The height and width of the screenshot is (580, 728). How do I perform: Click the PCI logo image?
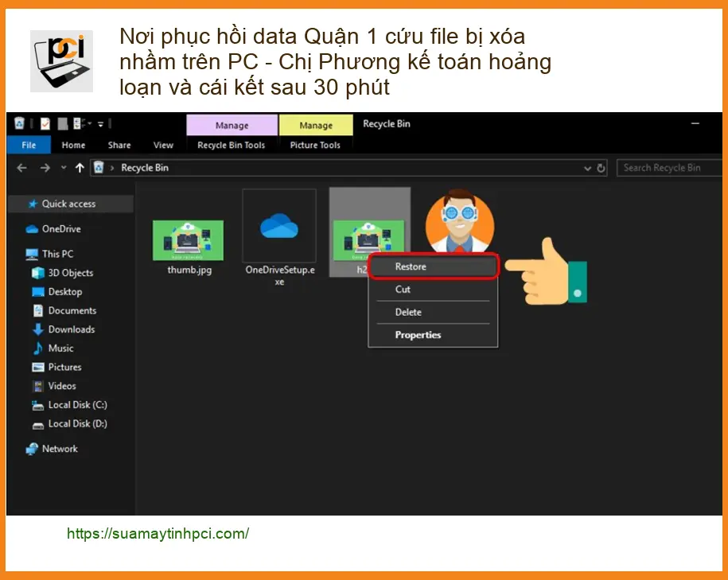(61, 60)
